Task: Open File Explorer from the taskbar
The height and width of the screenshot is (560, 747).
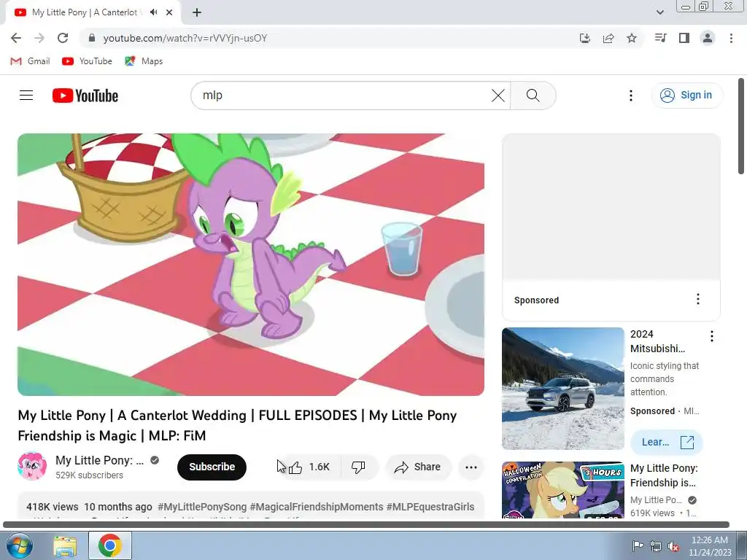Action: [65, 545]
